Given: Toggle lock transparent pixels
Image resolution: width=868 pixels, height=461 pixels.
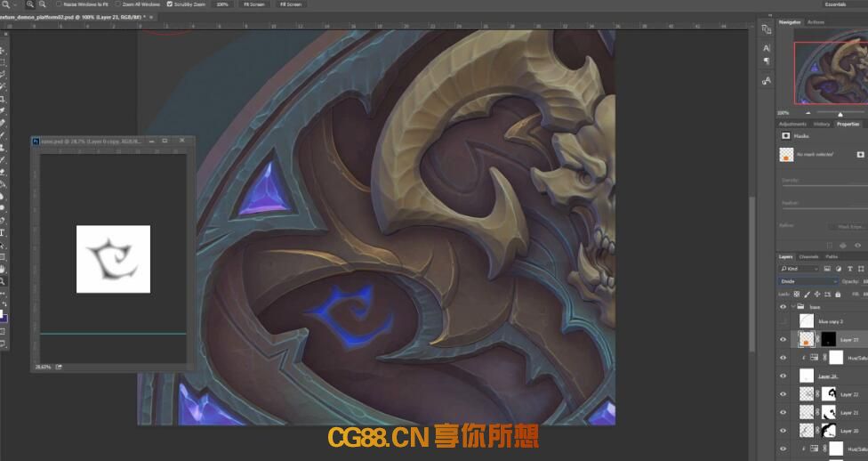Looking at the screenshot, I should [x=796, y=295].
